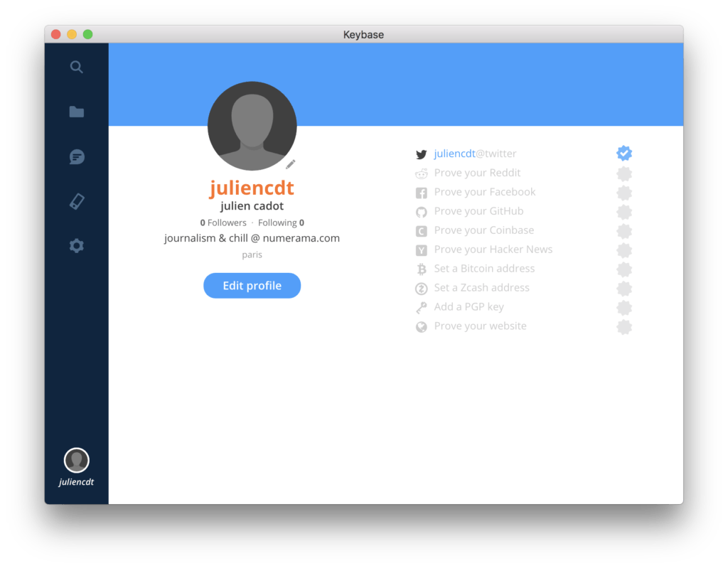Screen dimensions: 728x568
Task: Click the Twitter bird icon next to juliencdt
Action: point(421,154)
